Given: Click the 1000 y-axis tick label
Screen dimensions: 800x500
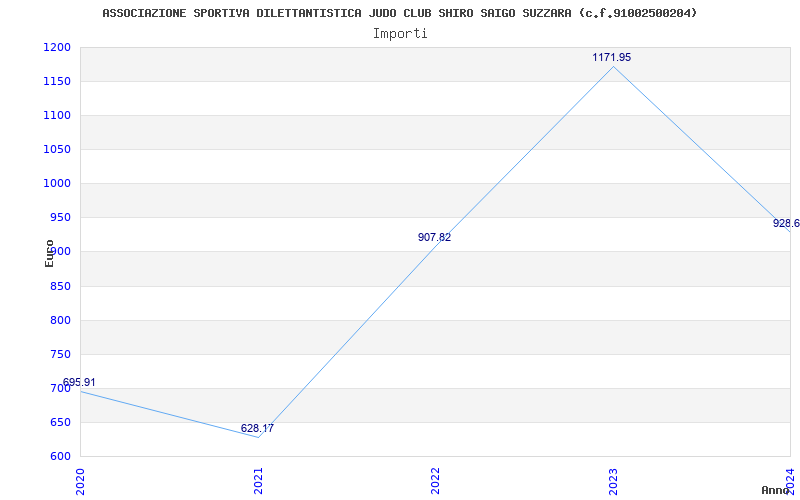Looking at the screenshot, I should tap(57, 184).
